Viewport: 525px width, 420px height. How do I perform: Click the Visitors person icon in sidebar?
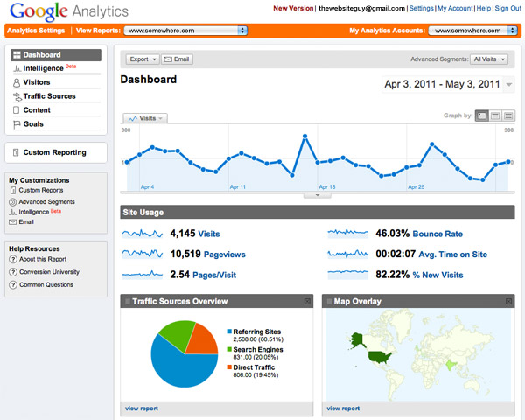click(x=17, y=82)
